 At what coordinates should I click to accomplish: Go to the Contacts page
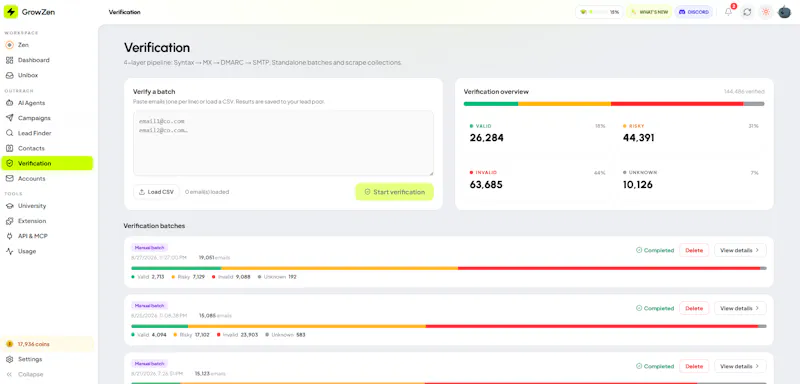click(x=47, y=148)
